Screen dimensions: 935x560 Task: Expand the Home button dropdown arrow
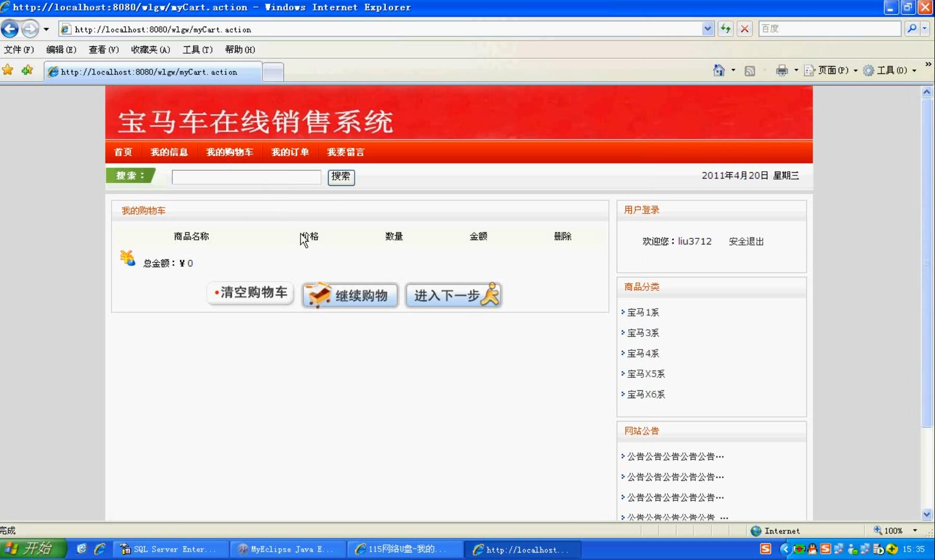733,70
